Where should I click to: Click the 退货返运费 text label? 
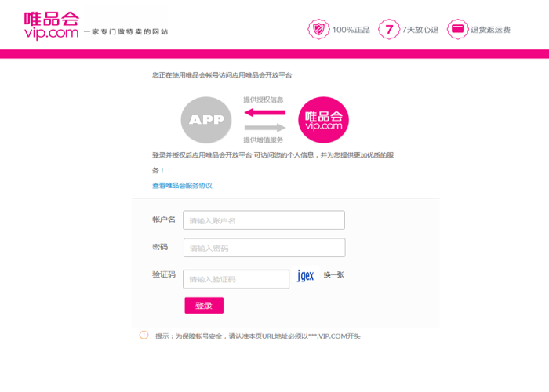pyautogui.click(x=490, y=30)
